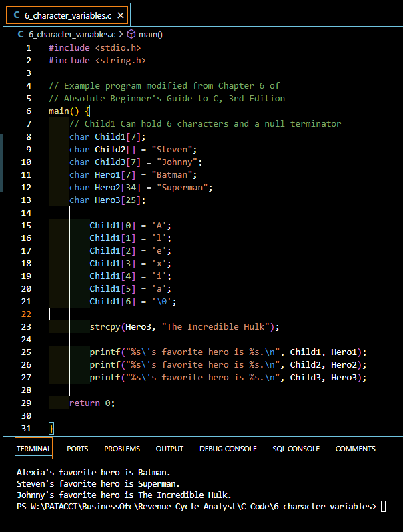Click 6_character_variables.c in the breadcrumb
This screenshot has width=403, height=532.
72,34
